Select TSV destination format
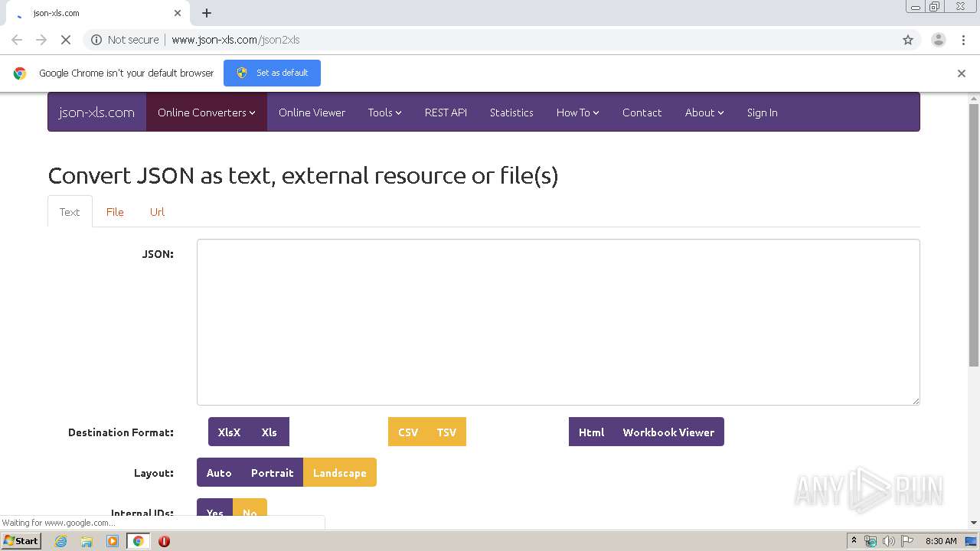The width and height of the screenshot is (980, 551). [446, 432]
